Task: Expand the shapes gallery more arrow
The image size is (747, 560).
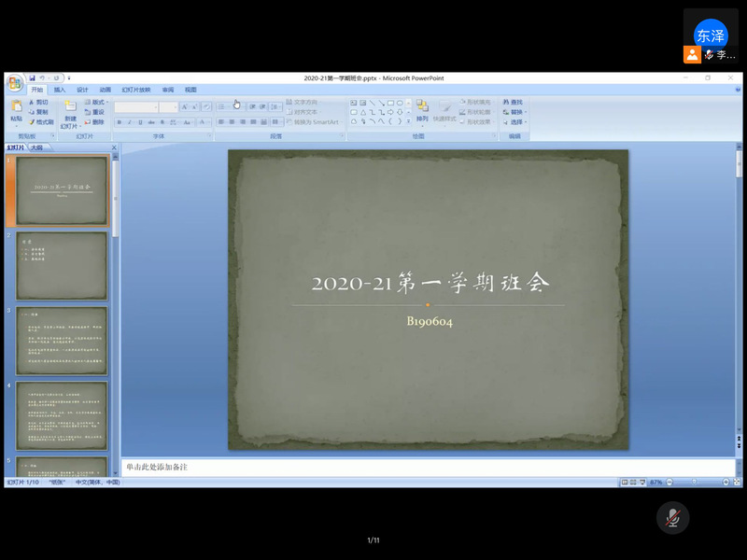Action: [408, 121]
